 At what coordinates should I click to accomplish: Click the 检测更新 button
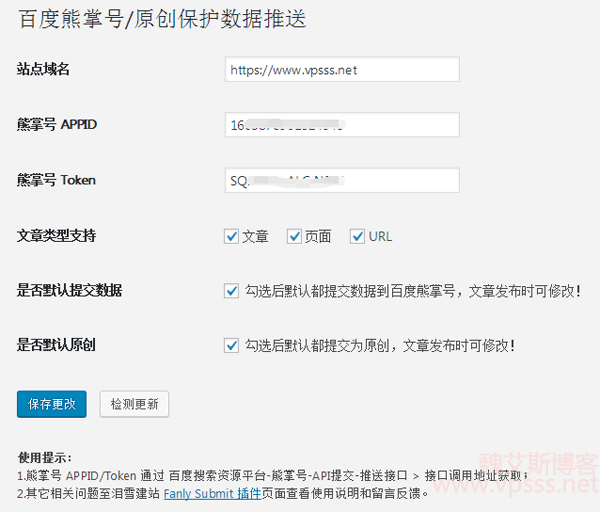133,404
